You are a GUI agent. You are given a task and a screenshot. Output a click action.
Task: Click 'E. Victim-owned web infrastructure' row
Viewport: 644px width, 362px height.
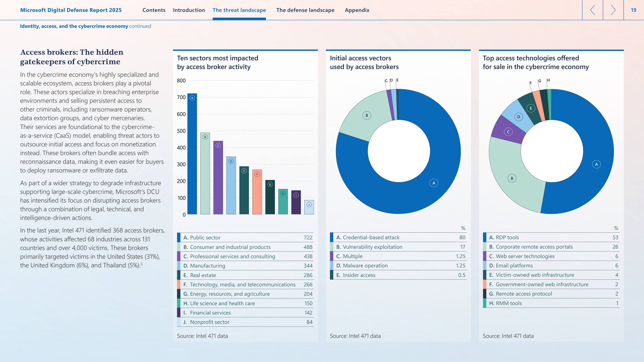click(x=551, y=275)
